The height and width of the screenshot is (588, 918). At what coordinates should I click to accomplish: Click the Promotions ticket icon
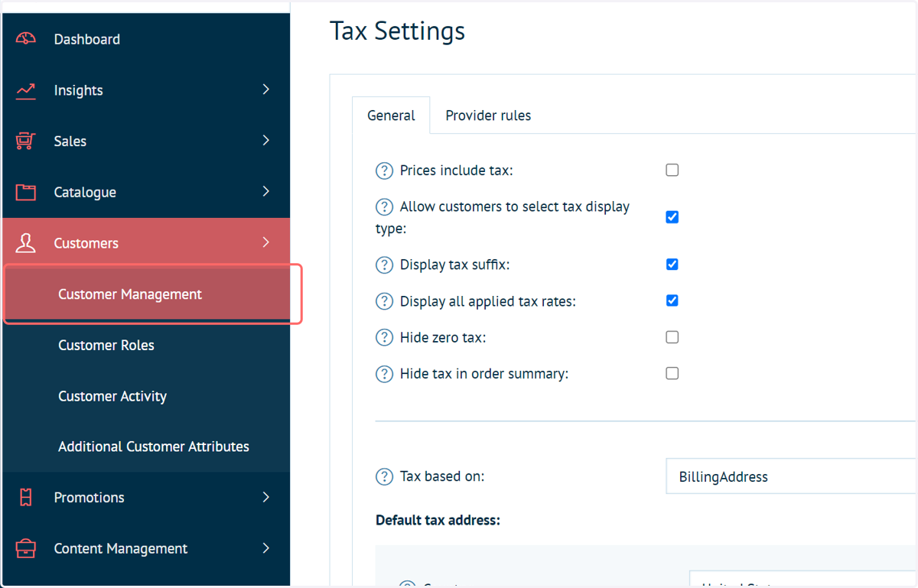[x=26, y=498]
